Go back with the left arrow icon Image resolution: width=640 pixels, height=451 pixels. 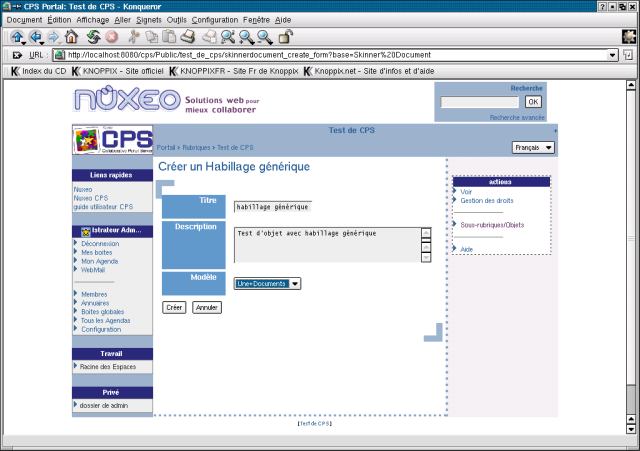tap(36, 37)
